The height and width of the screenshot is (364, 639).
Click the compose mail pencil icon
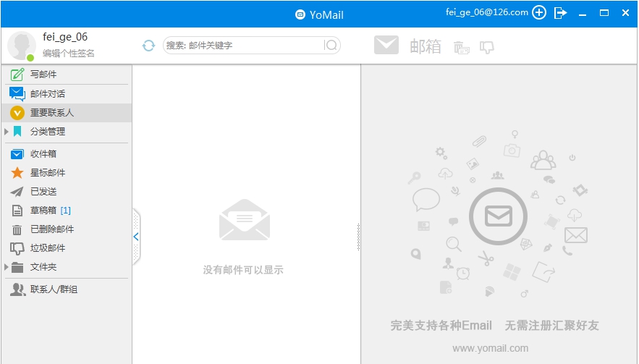(x=17, y=75)
